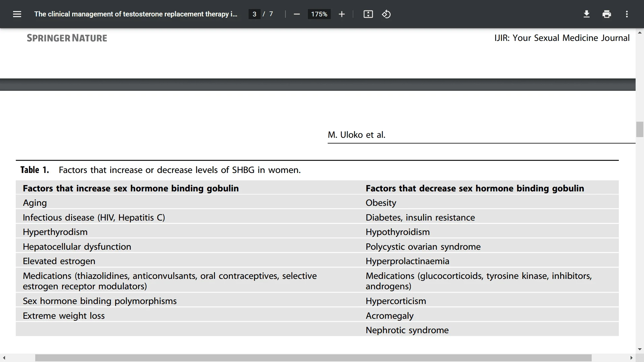Screen dimensions: 644x362
Task: Click the 'Factors that increase' column header
Action: [x=131, y=188]
